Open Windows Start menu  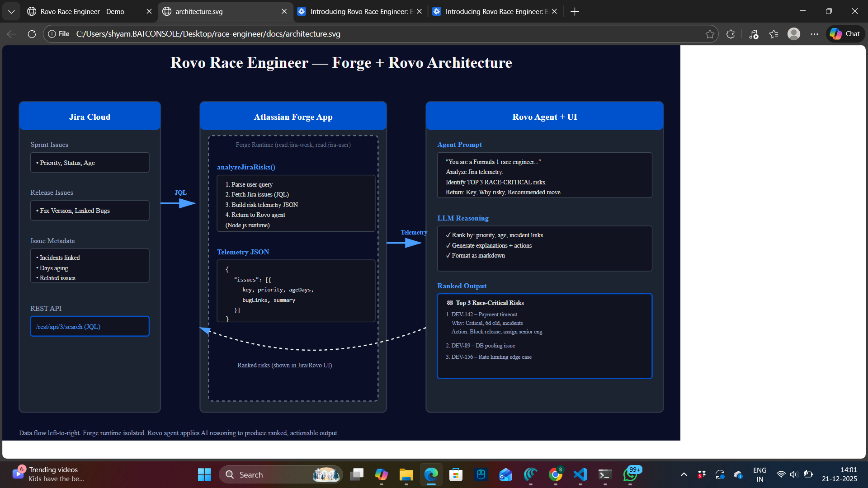204,474
